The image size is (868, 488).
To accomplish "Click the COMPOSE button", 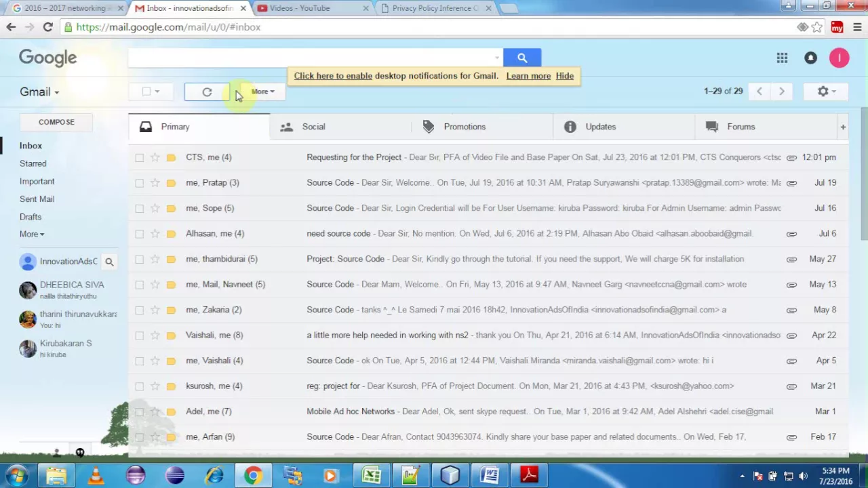I will click(56, 122).
